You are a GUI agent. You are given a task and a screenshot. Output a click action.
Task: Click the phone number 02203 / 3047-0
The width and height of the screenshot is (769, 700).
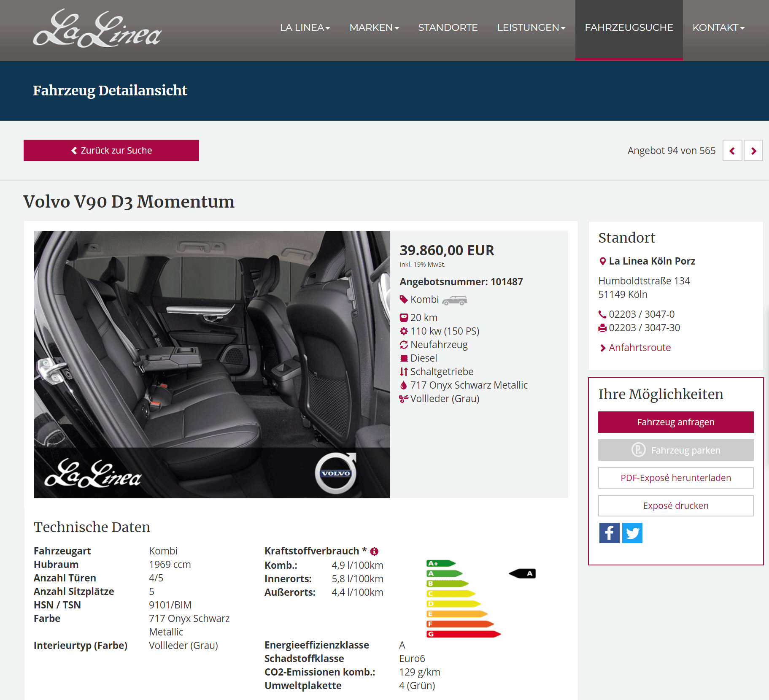coord(642,314)
